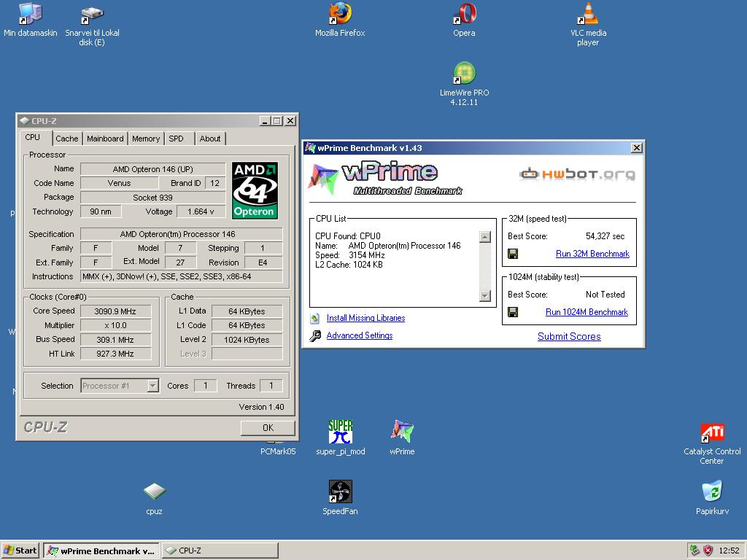
Task: Click Advanced Settings wrench icon
Action: tap(315, 335)
